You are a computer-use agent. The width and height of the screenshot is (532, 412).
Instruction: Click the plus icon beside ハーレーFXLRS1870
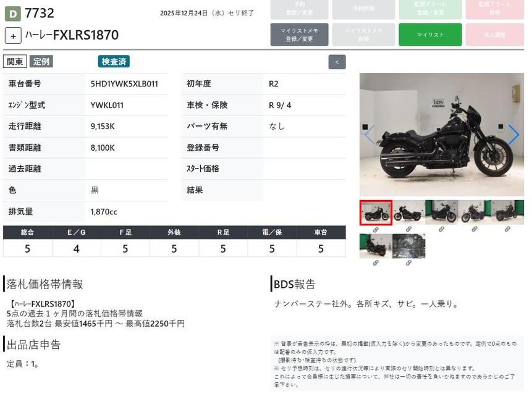coord(13,35)
